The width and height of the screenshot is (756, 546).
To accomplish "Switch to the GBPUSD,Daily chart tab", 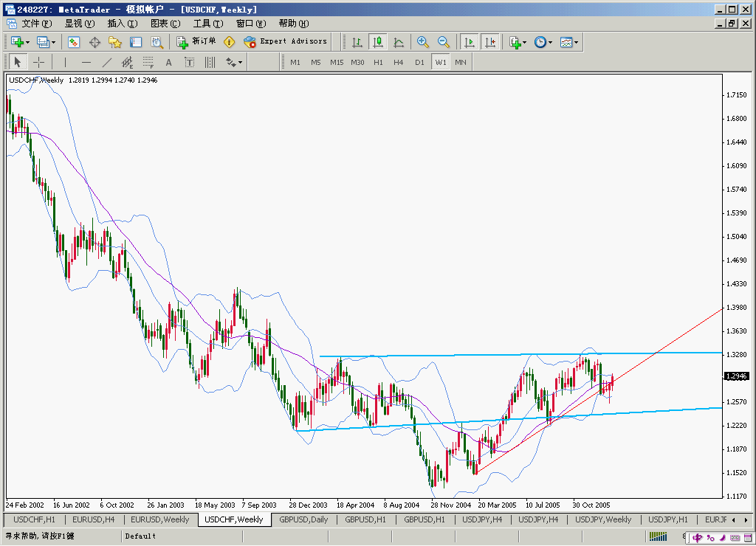I will point(303,519).
